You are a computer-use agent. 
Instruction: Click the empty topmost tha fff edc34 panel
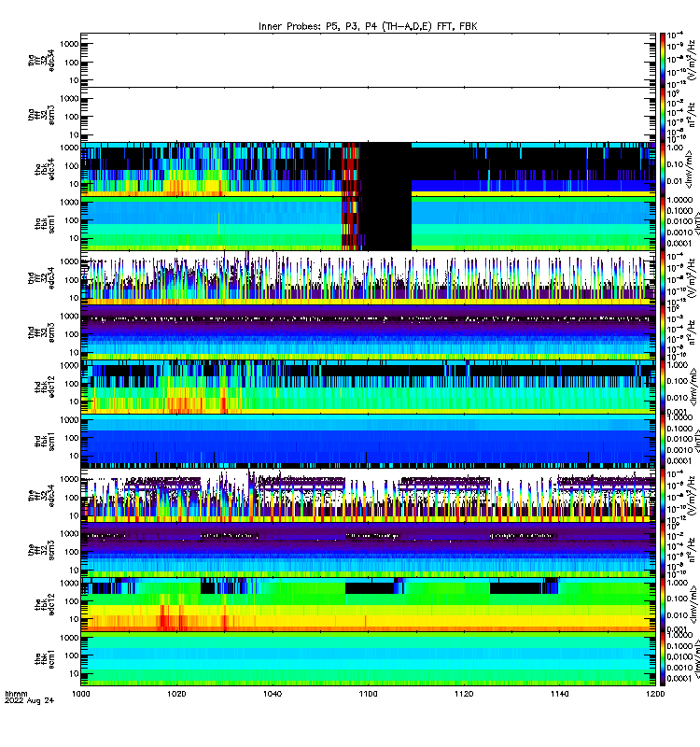tap(368, 60)
